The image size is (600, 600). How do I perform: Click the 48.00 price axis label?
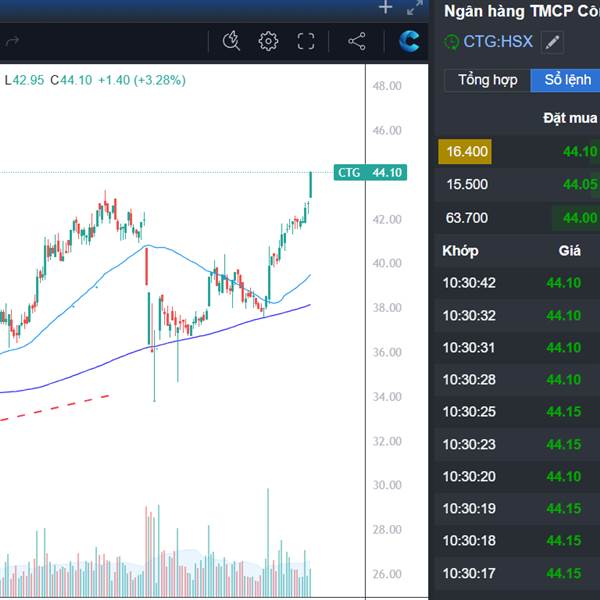(387, 86)
